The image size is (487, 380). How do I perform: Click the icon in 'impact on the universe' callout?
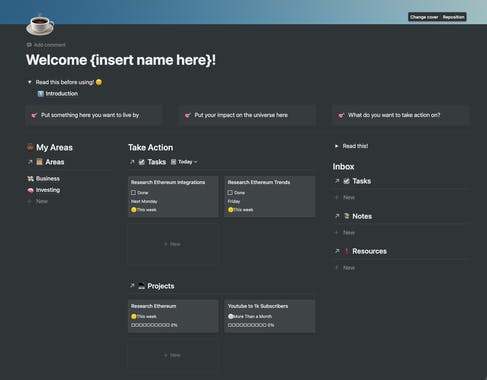pos(187,115)
